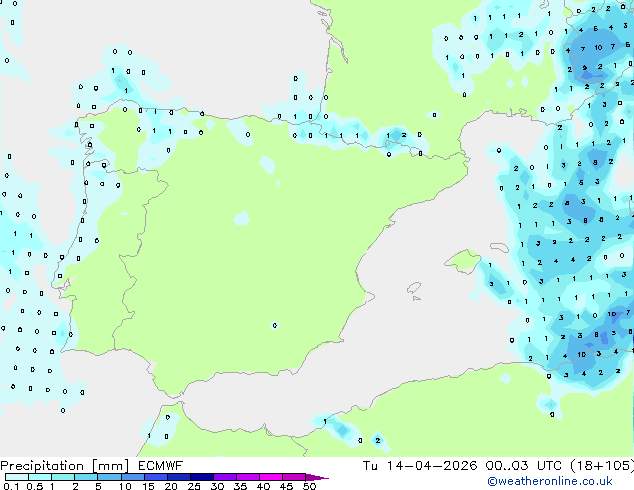Click the "(18+105)" forecast run text
The image size is (634, 490).
coord(602,466)
